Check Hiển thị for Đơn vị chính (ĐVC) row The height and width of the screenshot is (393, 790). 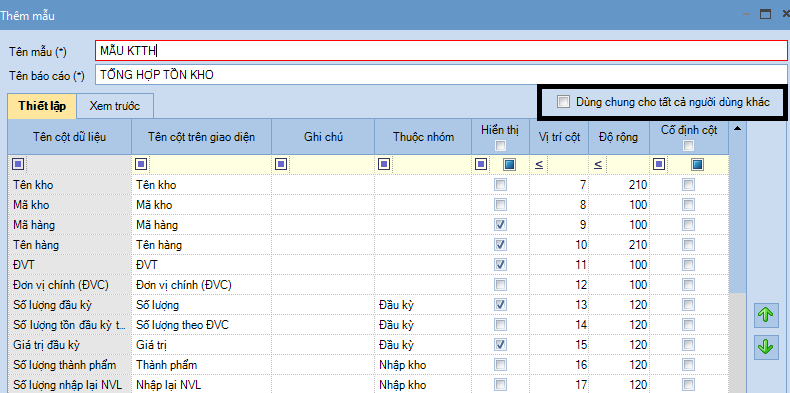500,285
